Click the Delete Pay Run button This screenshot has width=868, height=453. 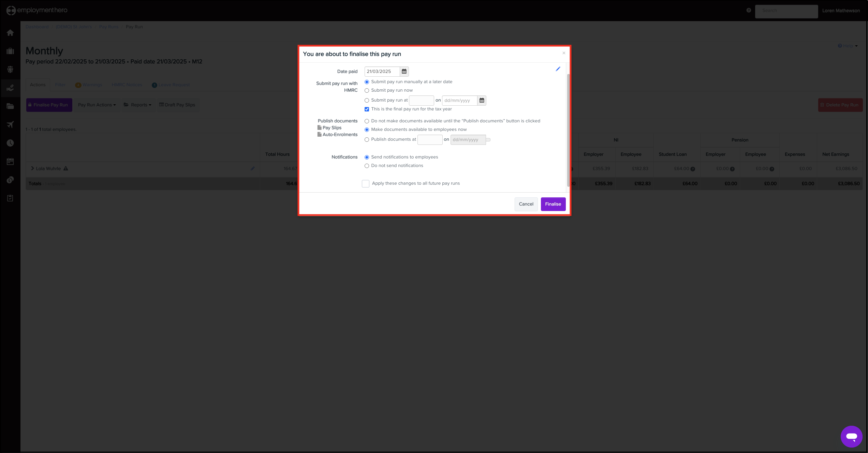(x=840, y=105)
